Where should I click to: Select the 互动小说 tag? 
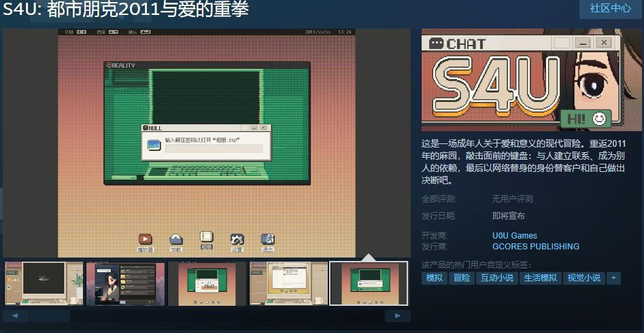coord(497,278)
